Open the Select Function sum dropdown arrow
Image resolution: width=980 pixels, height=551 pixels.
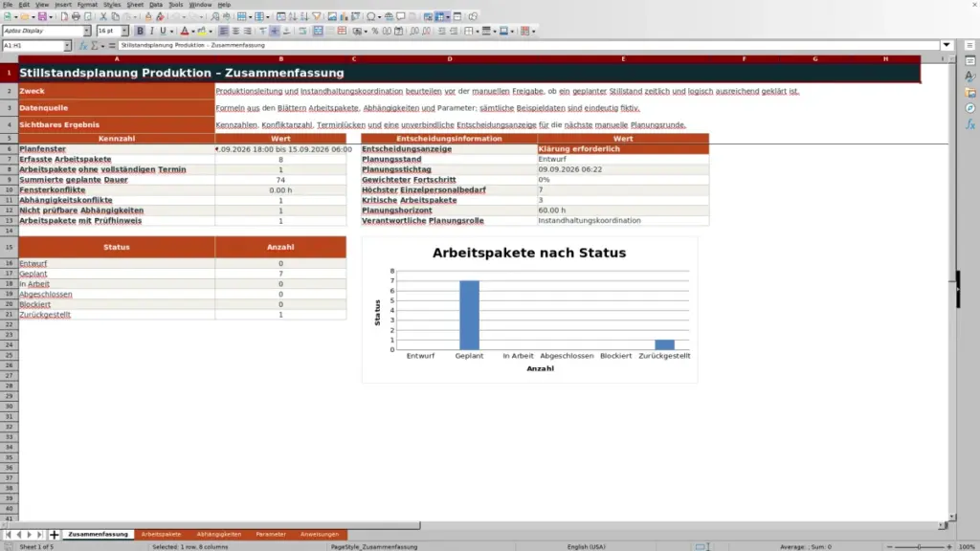[x=102, y=46]
